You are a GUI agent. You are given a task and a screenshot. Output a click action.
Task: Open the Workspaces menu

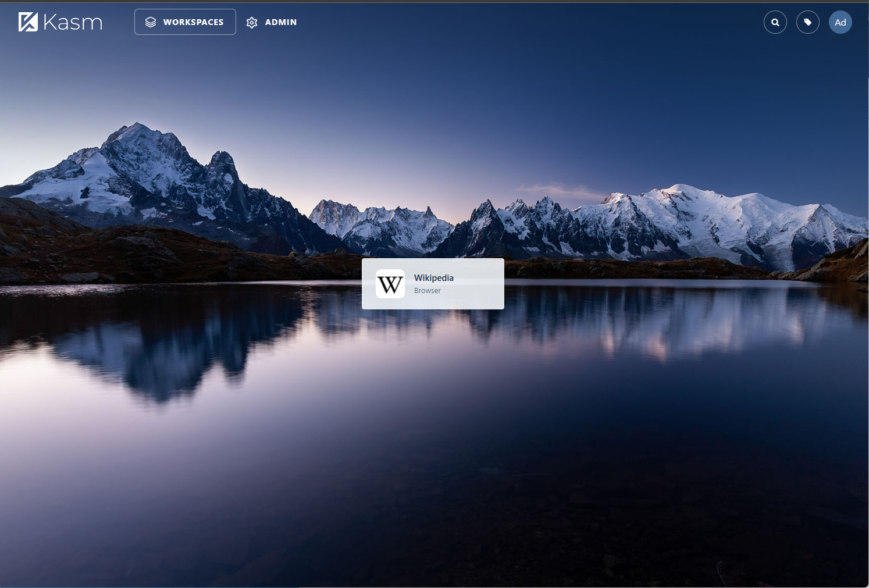tap(185, 22)
